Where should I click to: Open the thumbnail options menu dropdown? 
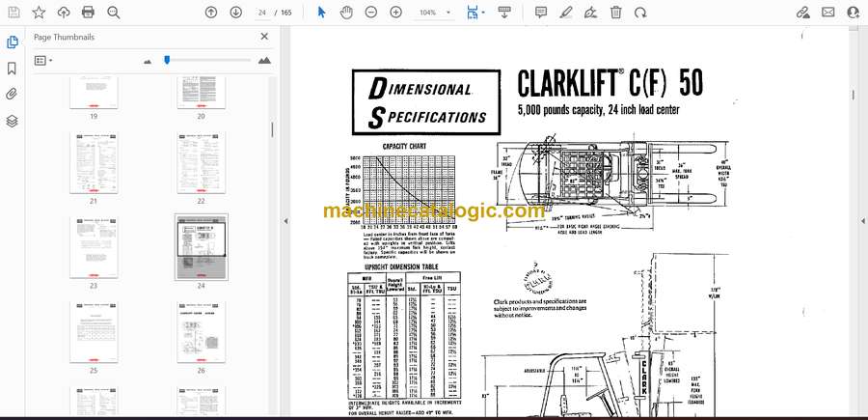click(x=43, y=61)
